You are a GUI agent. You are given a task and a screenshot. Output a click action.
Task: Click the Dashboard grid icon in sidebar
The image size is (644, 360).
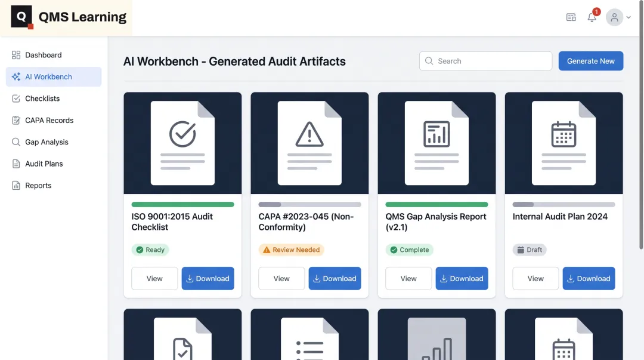click(x=16, y=55)
